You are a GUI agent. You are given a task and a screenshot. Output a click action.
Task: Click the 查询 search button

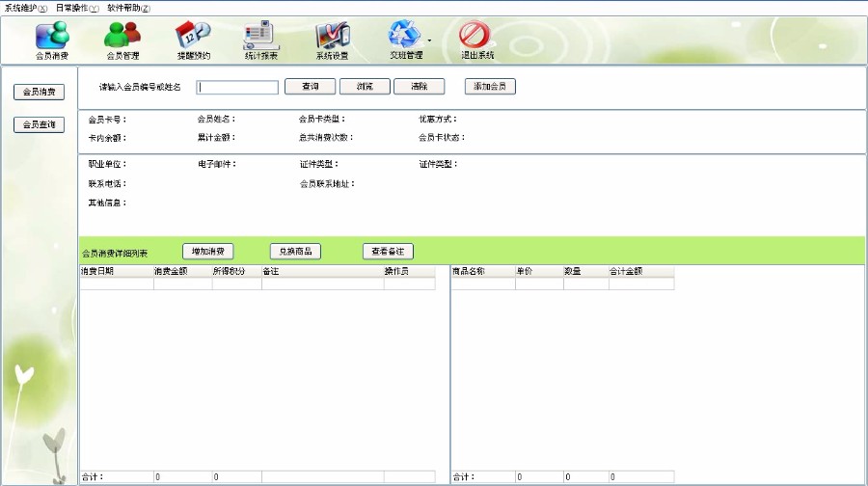click(x=310, y=87)
